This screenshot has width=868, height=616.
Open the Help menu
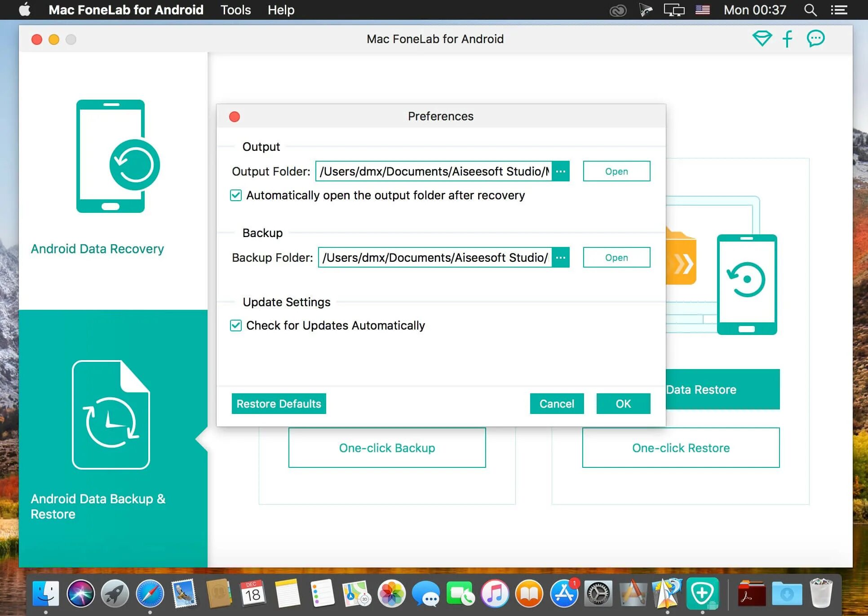point(281,10)
